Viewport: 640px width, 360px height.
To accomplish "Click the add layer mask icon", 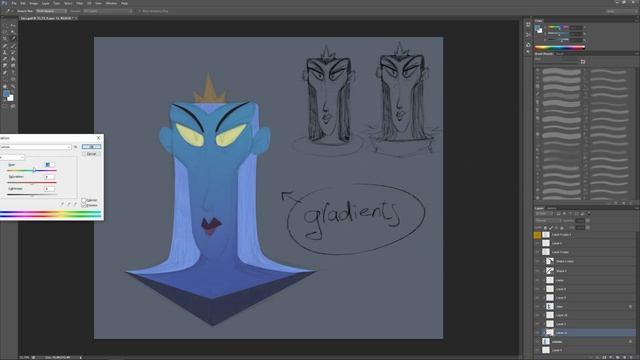I will point(604,357).
